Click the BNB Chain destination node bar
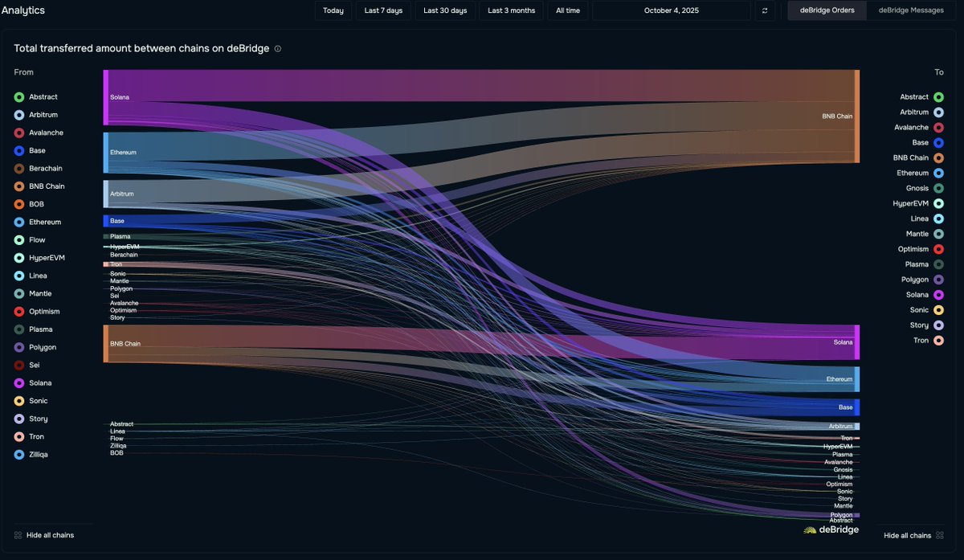The width and height of the screenshot is (964, 560). pyautogui.click(x=857, y=116)
